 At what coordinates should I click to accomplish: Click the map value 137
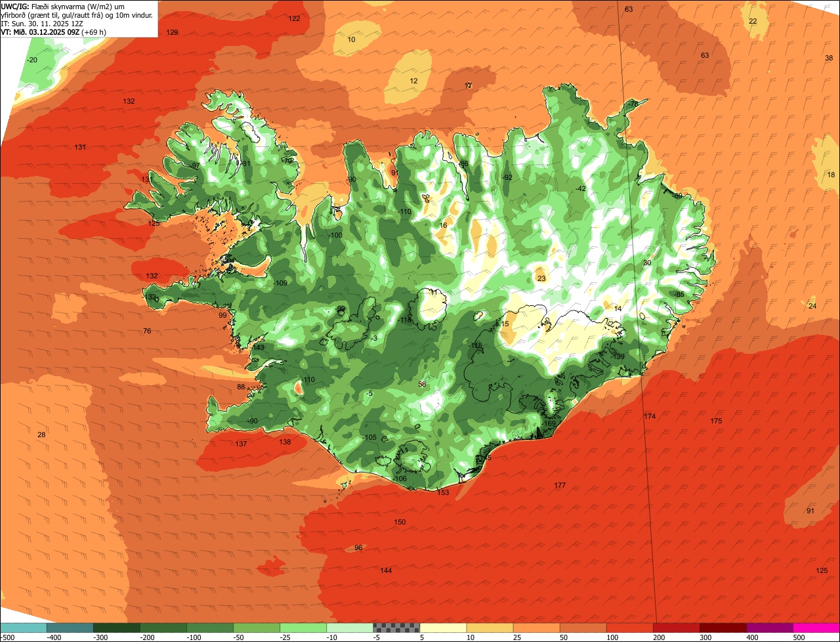coord(241,444)
